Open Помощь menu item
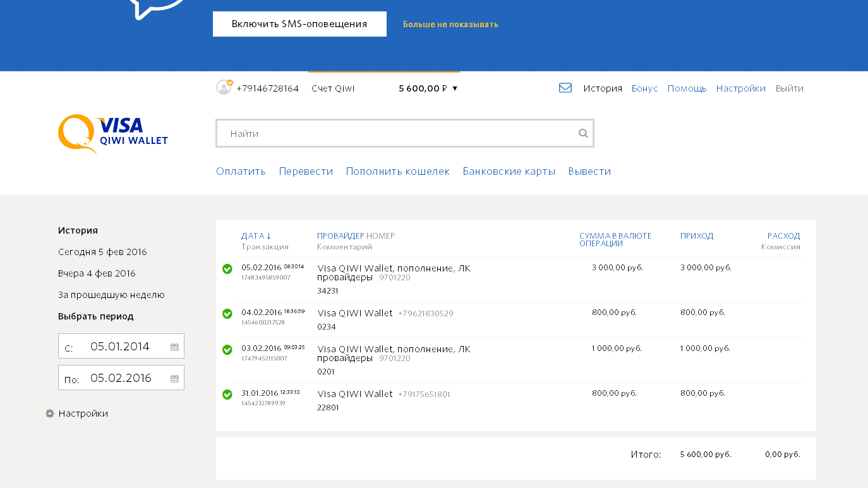The height and width of the screenshot is (488, 868). (687, 88)
